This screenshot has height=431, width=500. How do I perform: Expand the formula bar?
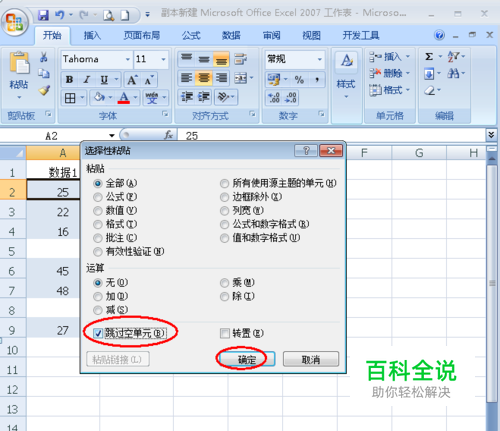[491, 135]
